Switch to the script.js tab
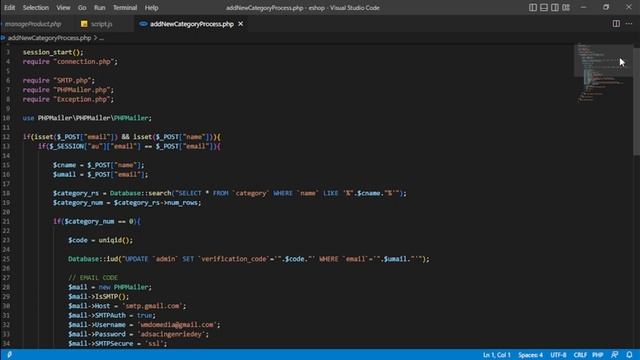This screenshot has height=360, width=640. pyautogui.click(x=101, y=24)
